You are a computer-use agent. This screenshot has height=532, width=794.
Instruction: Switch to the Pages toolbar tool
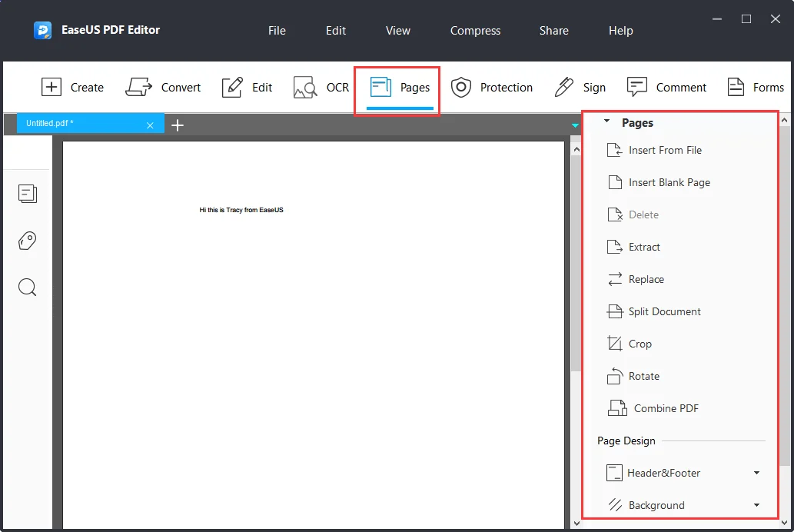pyautogui.click(x=400, y=87)
